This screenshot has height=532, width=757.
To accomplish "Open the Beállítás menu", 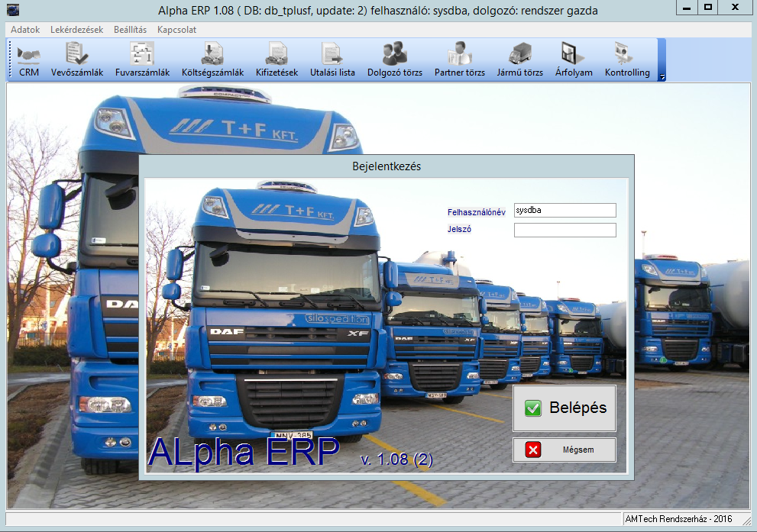I will [131, 30].
